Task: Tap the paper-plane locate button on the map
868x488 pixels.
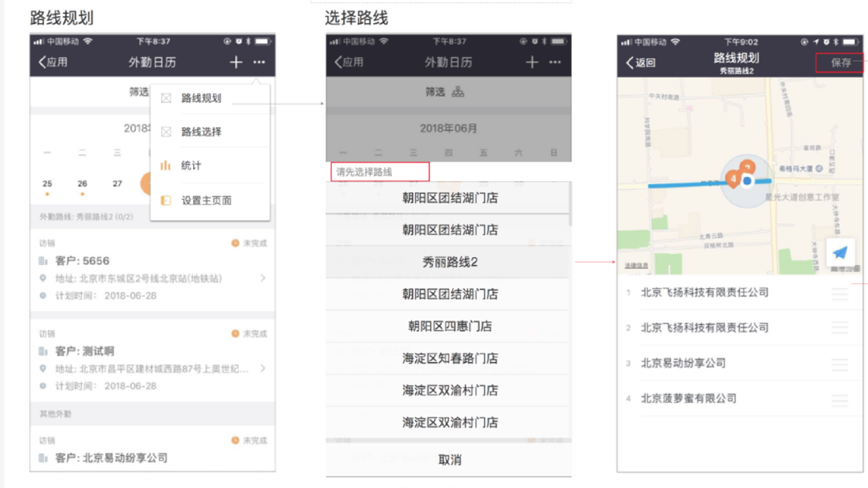Action: [840, 252]
